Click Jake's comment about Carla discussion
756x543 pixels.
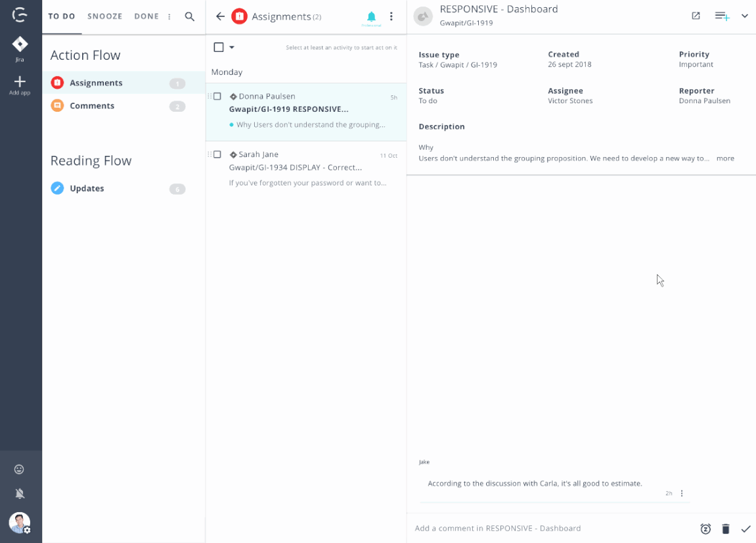click(x=535, y=484)
